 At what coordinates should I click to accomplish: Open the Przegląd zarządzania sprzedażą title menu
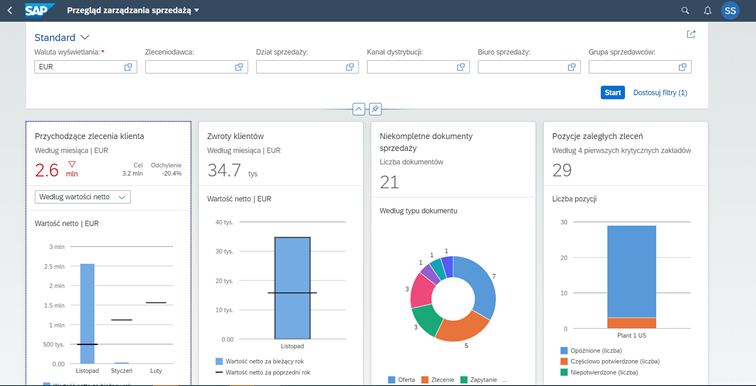[x=133, y=10]
